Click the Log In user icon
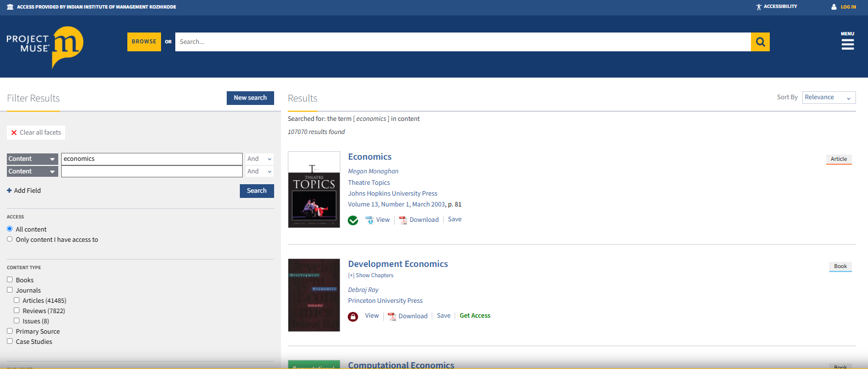The width and height of the screenshot is (868, 369). coord(834,7)
